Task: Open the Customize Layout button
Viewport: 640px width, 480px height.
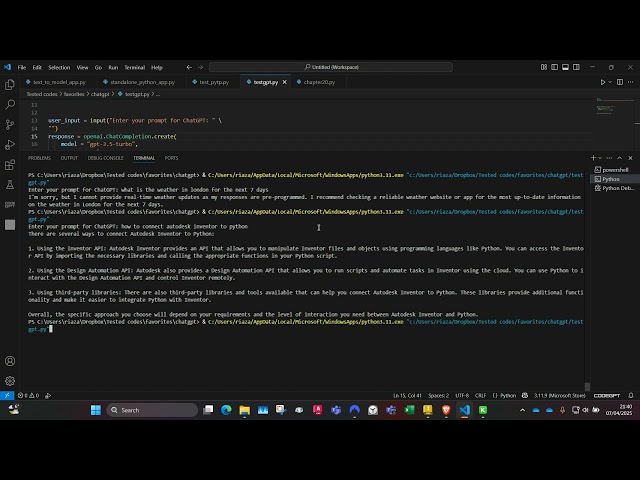Action: (x=544, y=67)
